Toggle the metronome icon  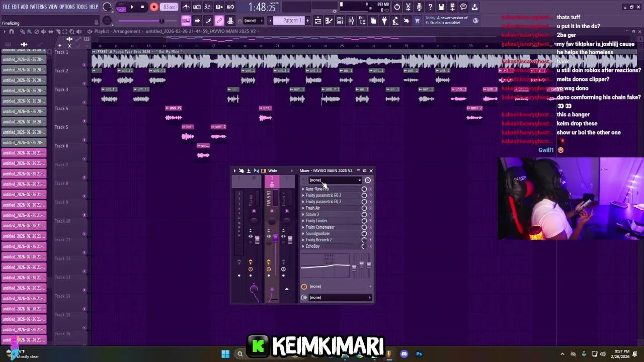[x=186, y=7]
